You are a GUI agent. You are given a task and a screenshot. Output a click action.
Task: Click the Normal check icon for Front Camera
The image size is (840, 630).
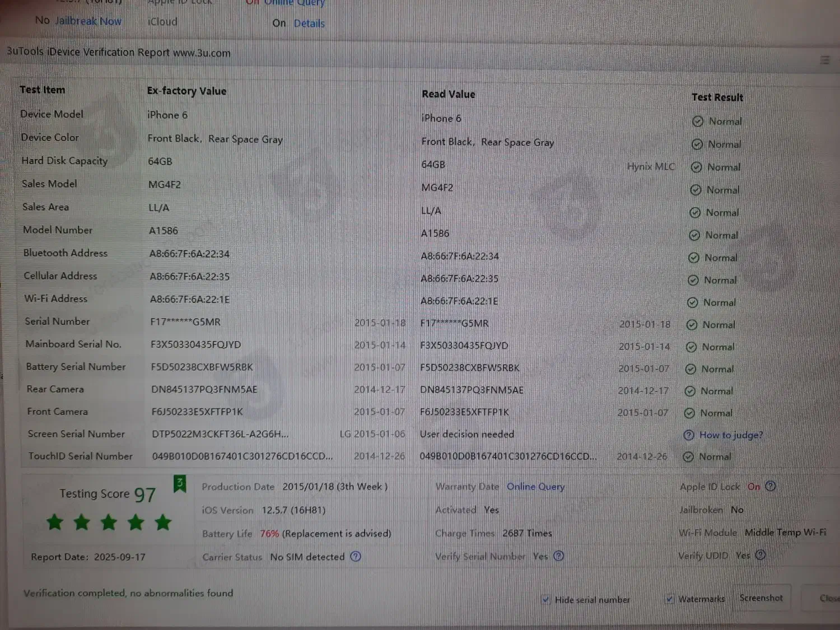point(690,413)
